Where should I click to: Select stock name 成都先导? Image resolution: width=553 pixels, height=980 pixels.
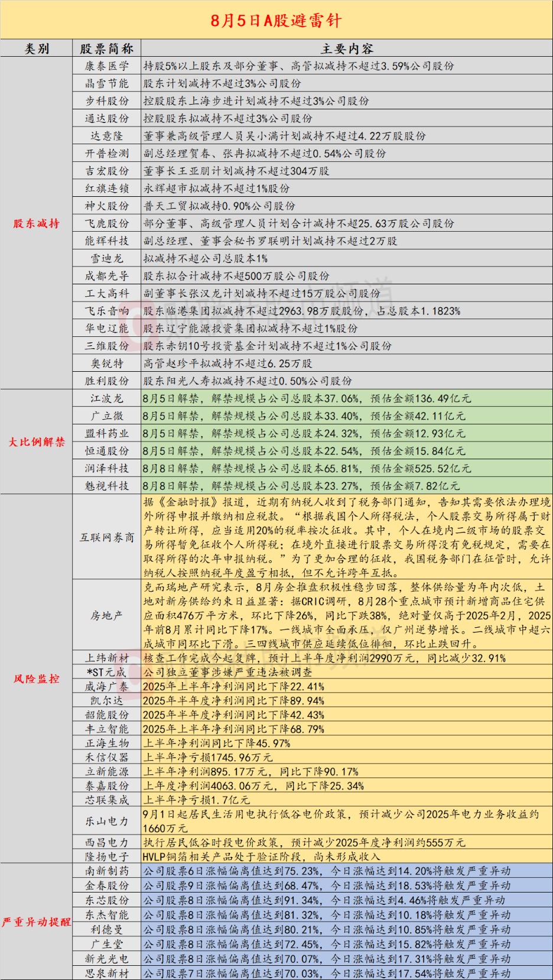pos(107,276)
